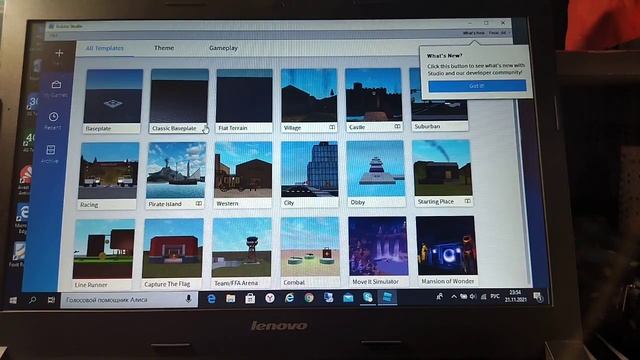This screenshot has height=360, width=640.
Task: Select the Move It Simulator template
Action: (378, 251)
